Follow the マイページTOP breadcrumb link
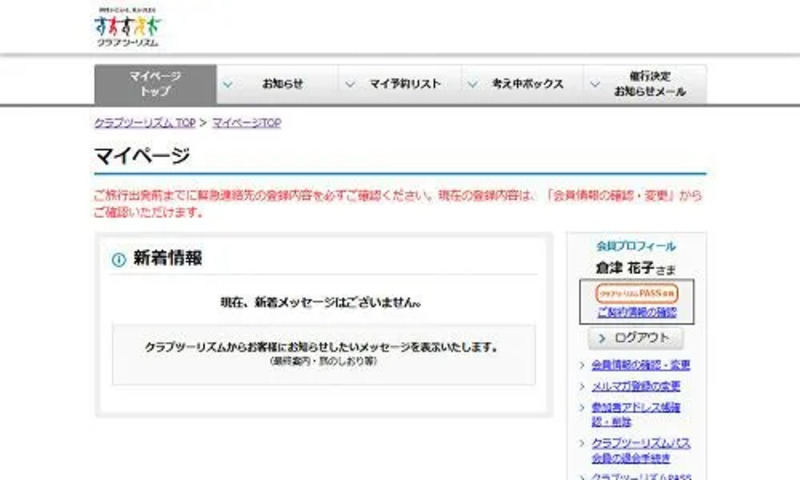The image size is (800, 480). point(246,123)
